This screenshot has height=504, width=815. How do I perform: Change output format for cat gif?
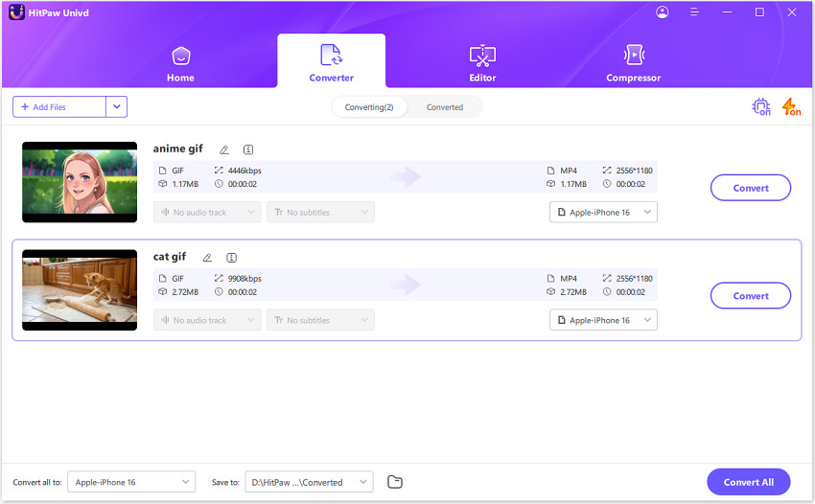[603, 320]
